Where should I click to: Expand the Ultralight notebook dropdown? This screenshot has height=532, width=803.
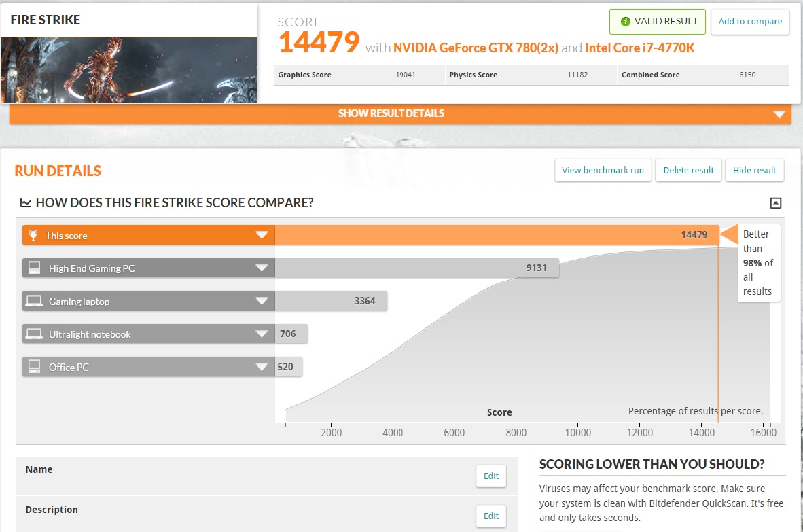pyautogui.click(x=262, y=334)
